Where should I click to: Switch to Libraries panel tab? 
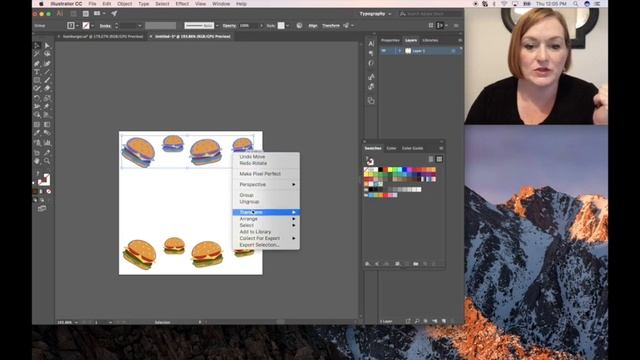pyautogui.click(x=430, y=40)
